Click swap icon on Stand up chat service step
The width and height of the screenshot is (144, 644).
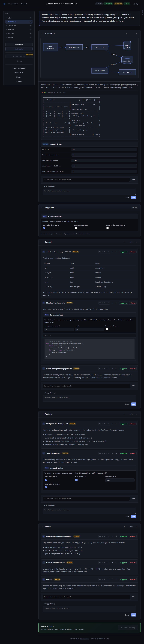point(112,303)
